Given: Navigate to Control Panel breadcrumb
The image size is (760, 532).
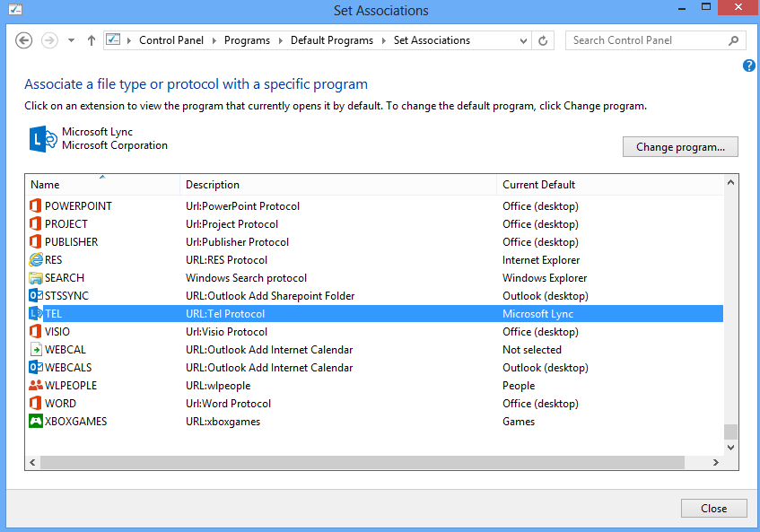Looking at the screenshot, I should tap(171, 40).
